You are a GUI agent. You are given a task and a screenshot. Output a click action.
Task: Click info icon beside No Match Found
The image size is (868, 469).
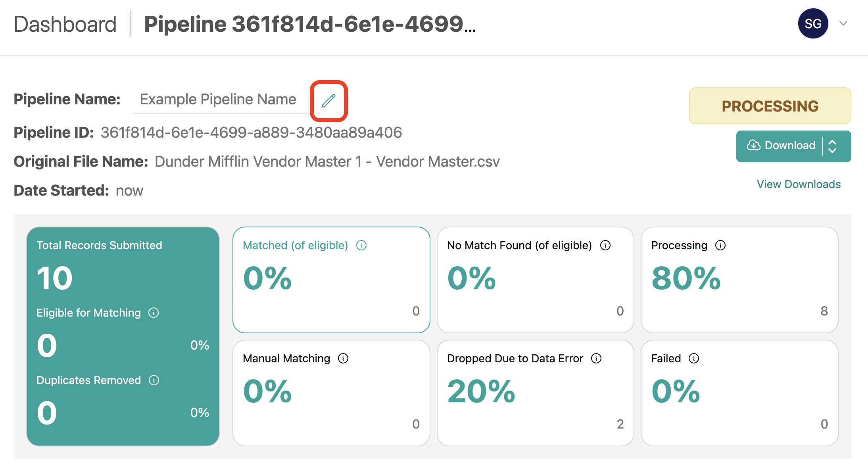pos(605,246)
